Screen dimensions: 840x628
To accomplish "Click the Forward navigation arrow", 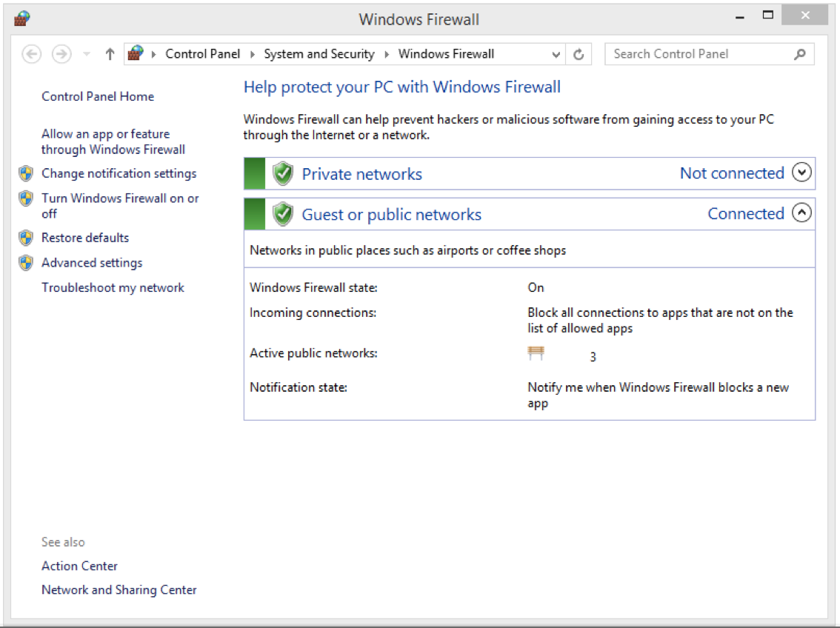I will pyautogui.click(x=61, y=54).
